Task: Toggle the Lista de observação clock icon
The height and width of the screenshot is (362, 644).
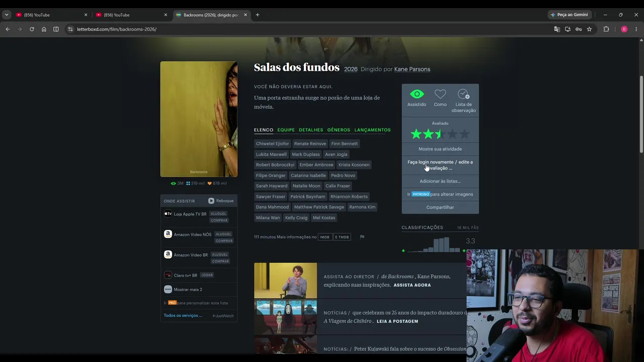Action: pos(463,94)
